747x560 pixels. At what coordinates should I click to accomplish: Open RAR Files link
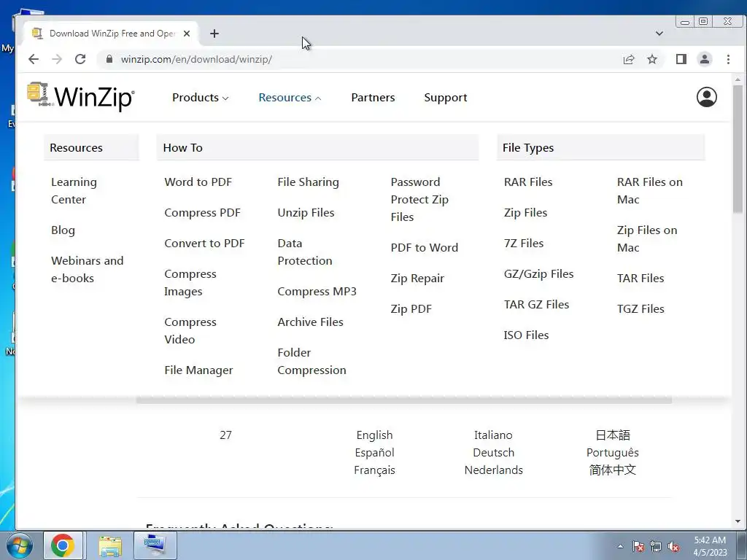tap(528, 182)
